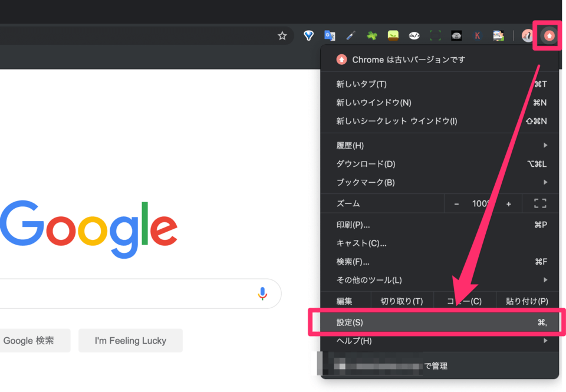Viewport: 566px width, 392px height.
Task: Open the Google Translate extension icon
Action: pyautogui.click(x=330, y=35)
